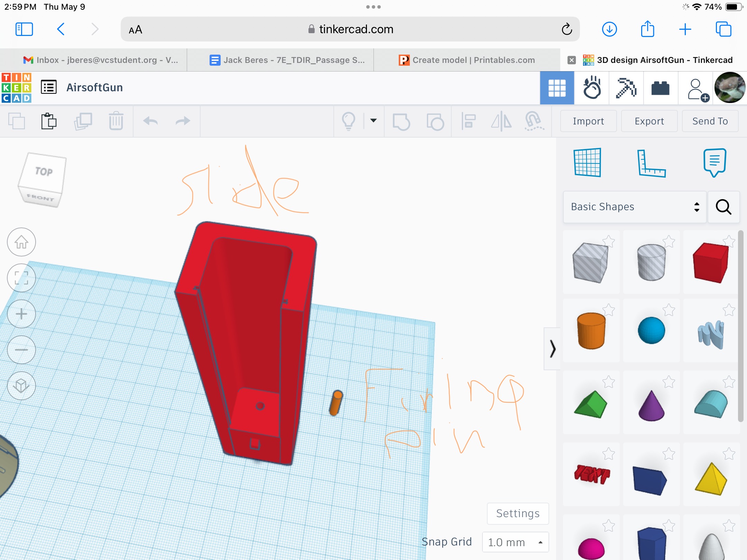747x560 pixels.
Task: Open the Gmail Inbox browser tab
Action: [100, 60]
